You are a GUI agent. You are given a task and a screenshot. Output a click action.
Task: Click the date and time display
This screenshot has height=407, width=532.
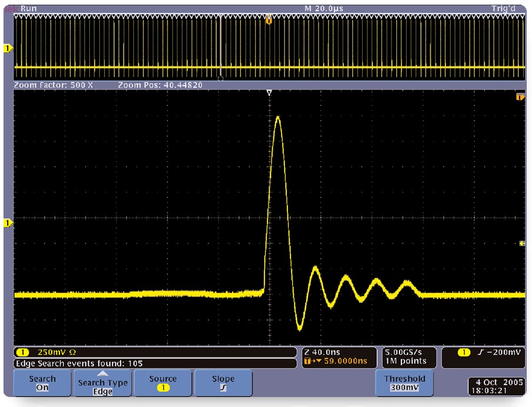click(496, 386)
